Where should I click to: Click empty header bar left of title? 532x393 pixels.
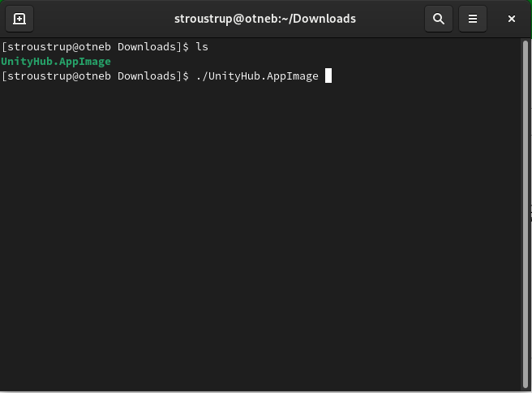click(x=102, y=19)
